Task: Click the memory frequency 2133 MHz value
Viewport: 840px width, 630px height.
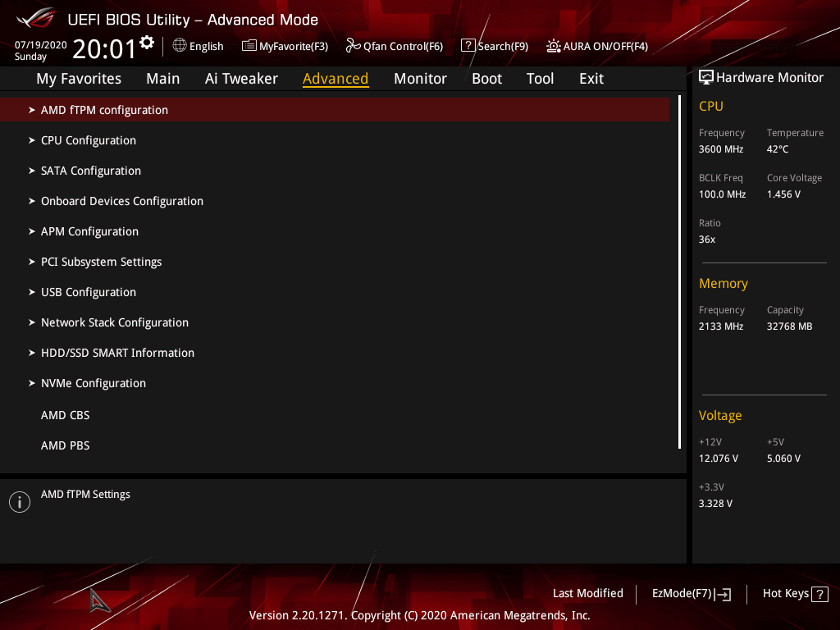Action: tap(721, 326)
